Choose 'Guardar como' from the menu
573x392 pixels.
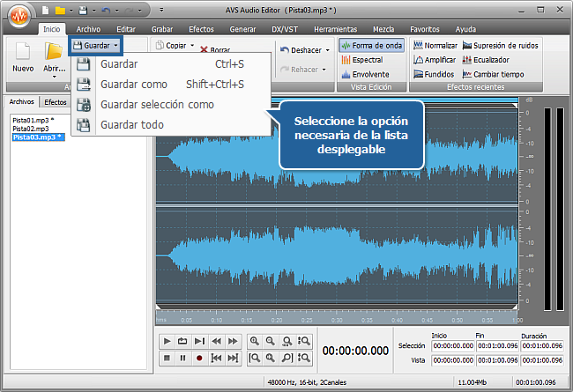135,85
